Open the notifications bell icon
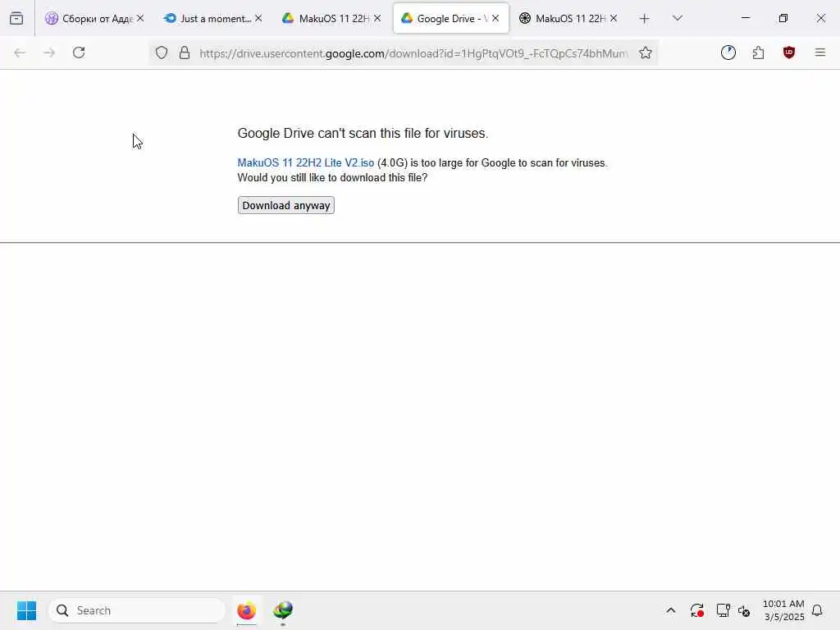This screenshot has height=630, width=840. [817, 610]
